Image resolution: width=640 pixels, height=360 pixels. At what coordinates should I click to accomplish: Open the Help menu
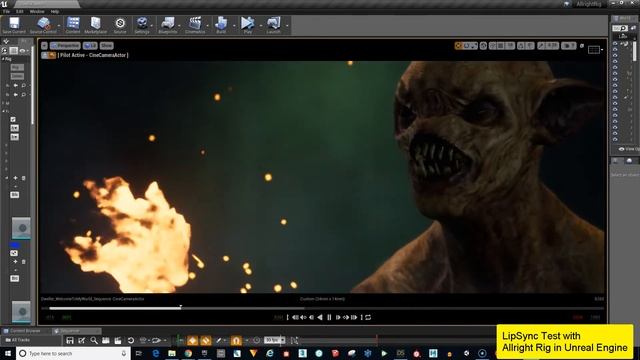pos(55,11)
